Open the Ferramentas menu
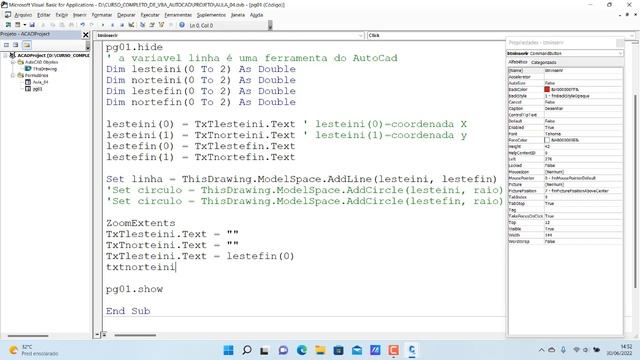Screen dimensions: 640x360 [x=178, y=15]
